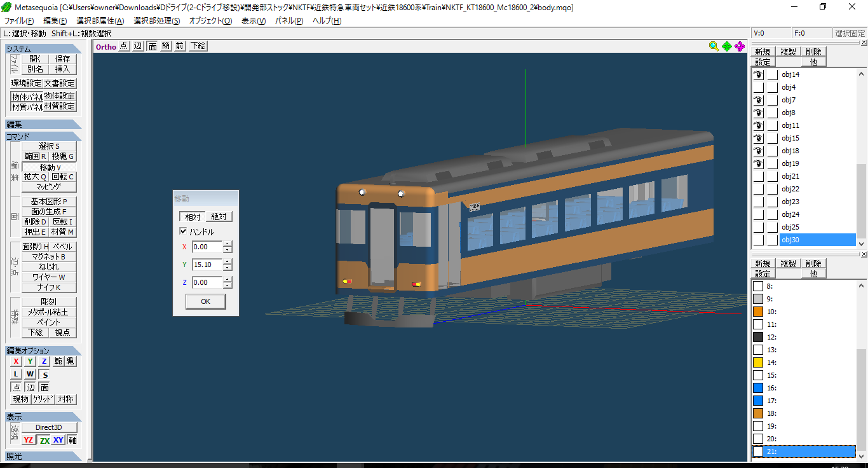Toggle the W world coordinate button
Screen dimensions: 868x468
pos(31,375)
